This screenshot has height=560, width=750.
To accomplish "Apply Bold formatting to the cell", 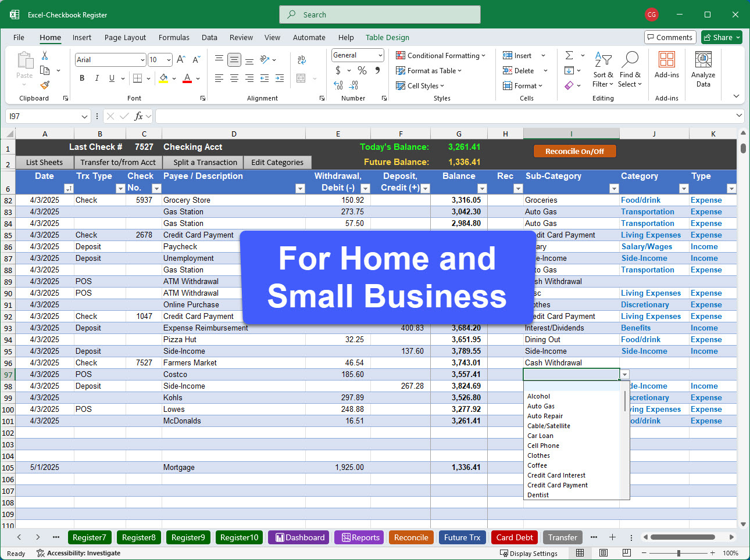I will (x=82, y=78).
